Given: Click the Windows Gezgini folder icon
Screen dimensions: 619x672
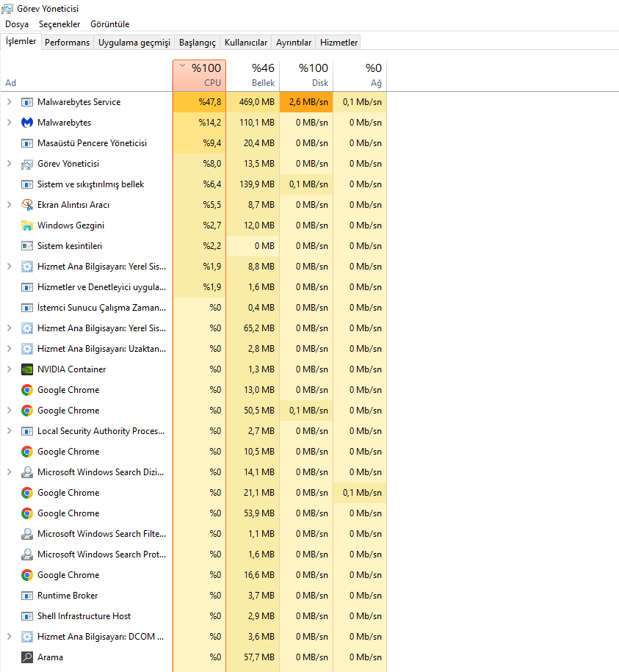Looking at the screenshot, I should (27, 225).
